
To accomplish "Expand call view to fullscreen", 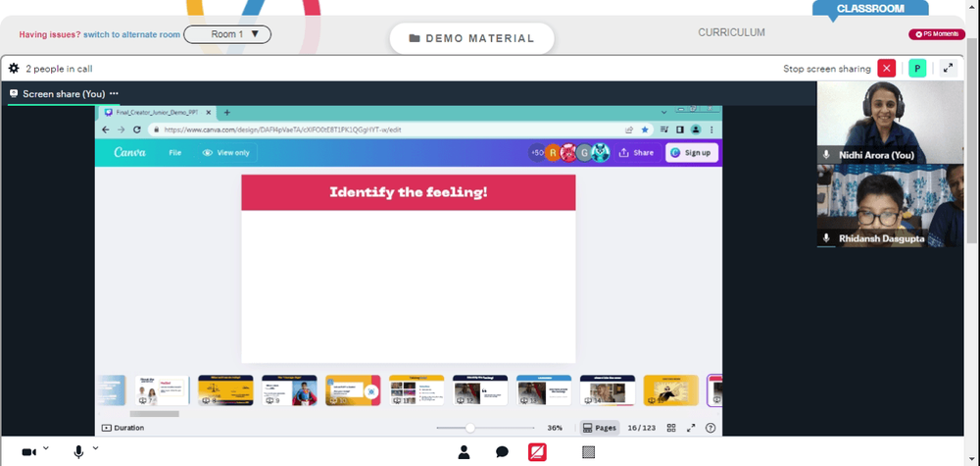I will pos(948,68).
